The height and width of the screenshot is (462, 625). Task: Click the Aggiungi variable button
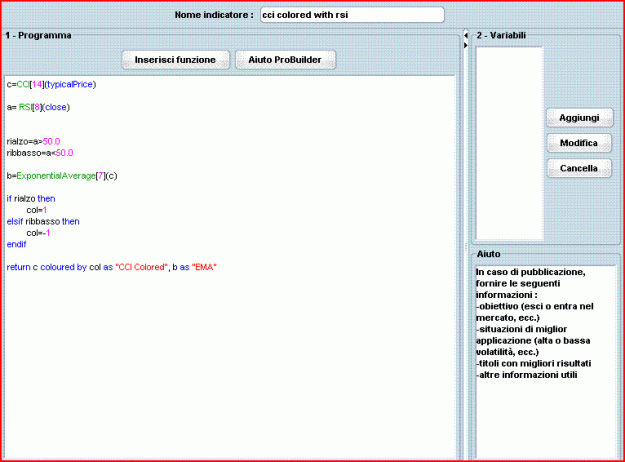[579, 118]
